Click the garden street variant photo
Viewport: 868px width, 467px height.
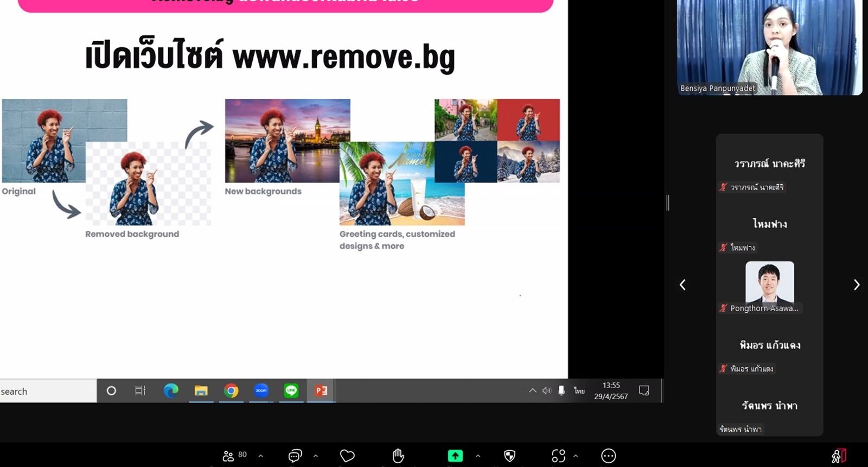point(466,119)
